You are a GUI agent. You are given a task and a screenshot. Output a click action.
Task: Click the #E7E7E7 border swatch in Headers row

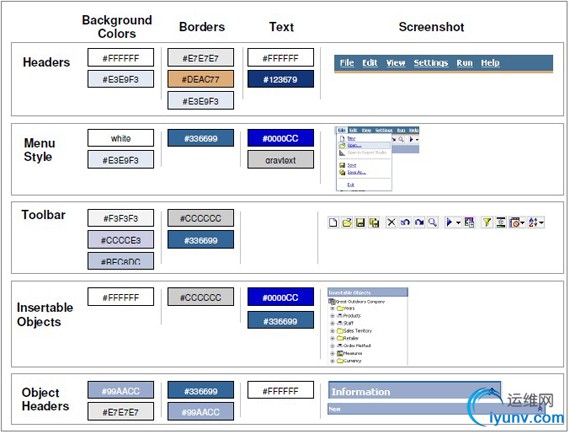(200, 58)
